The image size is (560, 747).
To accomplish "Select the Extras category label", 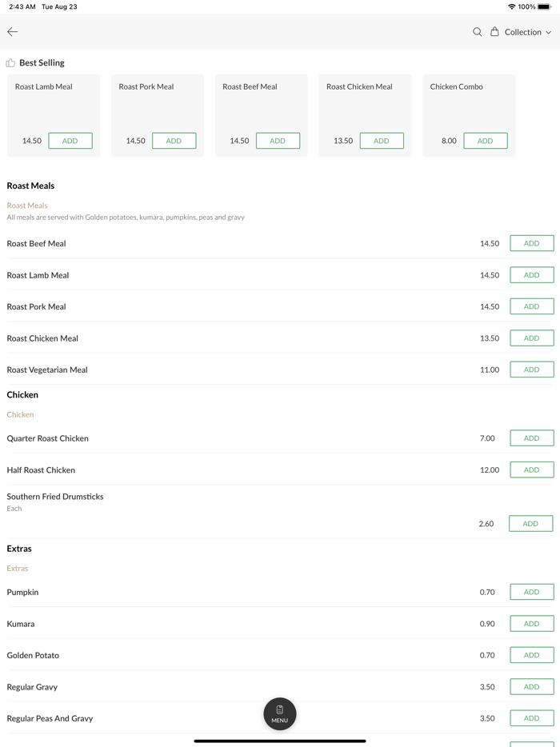I will click(18, 569).
